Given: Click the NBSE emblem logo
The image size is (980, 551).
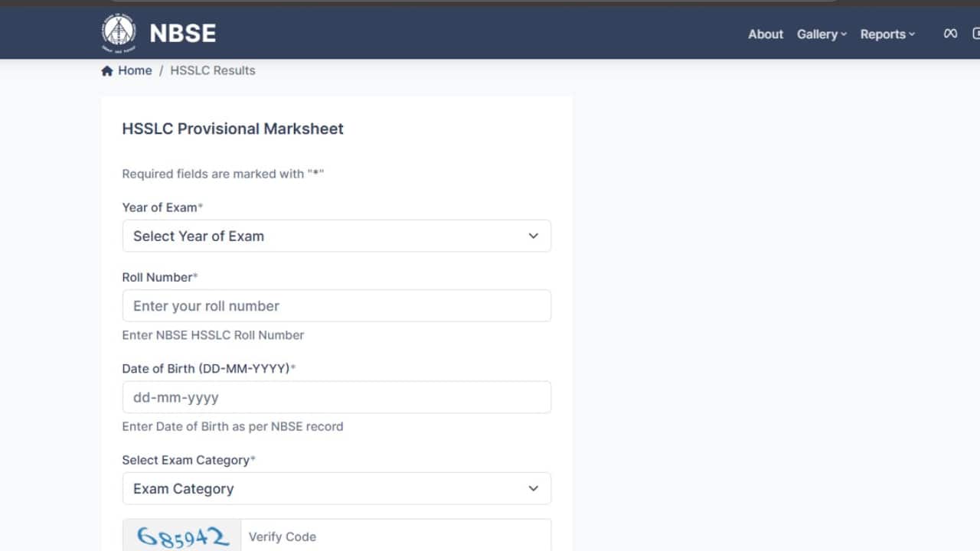Looking at the screenshot, I should coord(119,33).
